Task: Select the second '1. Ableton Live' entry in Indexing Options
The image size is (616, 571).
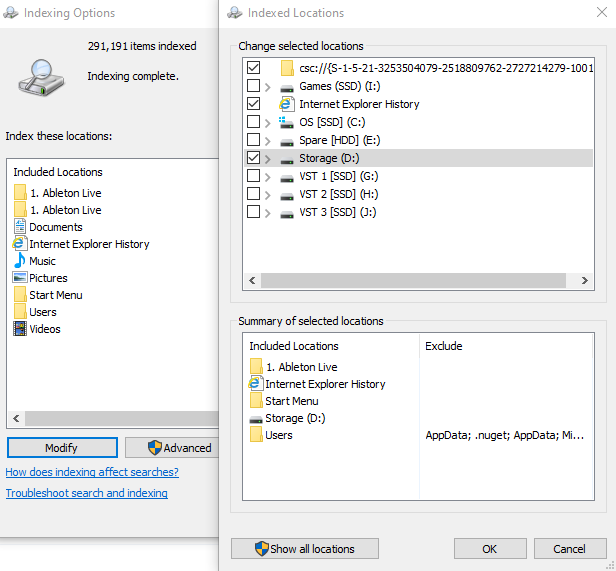Action: click(x=58, y=210)
